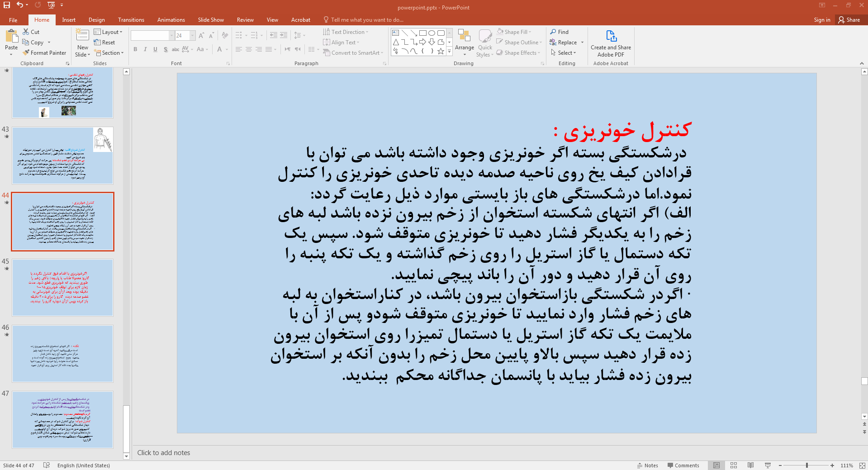
Task: Open the Arrange shapes icon
Action: tap(464, 36)
